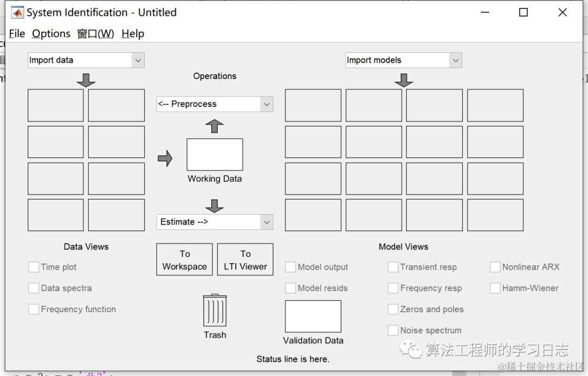Expand the Estimate dropdown

pos(215,222)
